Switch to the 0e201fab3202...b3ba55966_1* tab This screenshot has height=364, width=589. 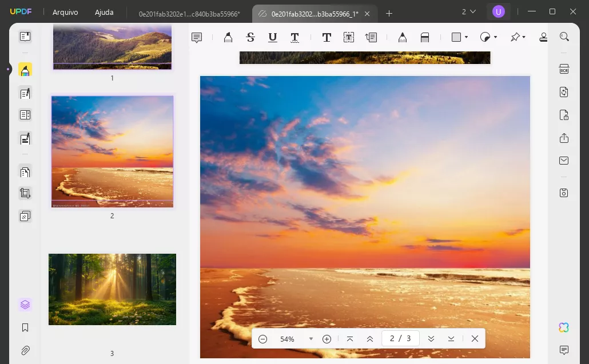tap(315, 14)
